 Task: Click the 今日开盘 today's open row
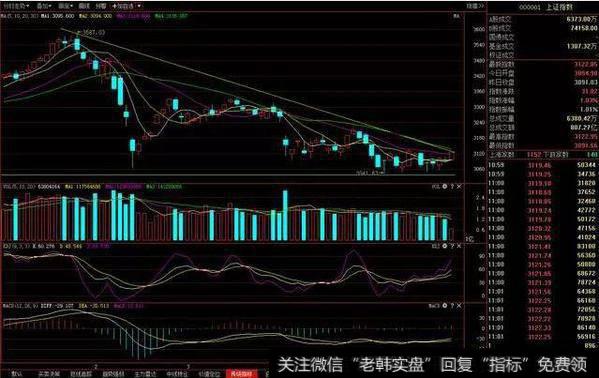click(543, 73)
